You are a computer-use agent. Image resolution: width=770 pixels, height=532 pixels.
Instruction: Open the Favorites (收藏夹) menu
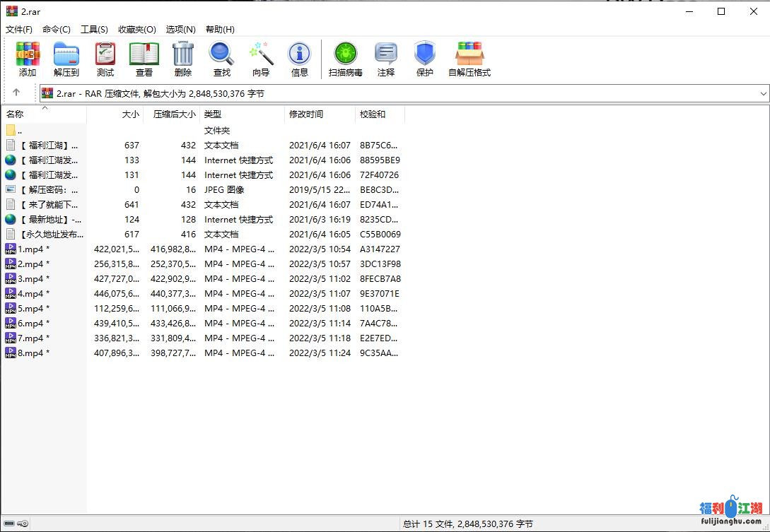coord(136,30)
